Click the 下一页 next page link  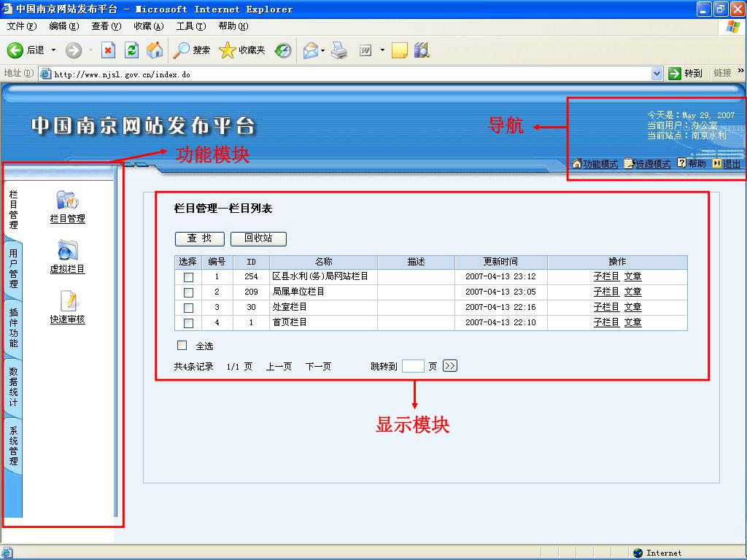coord(318,366)
